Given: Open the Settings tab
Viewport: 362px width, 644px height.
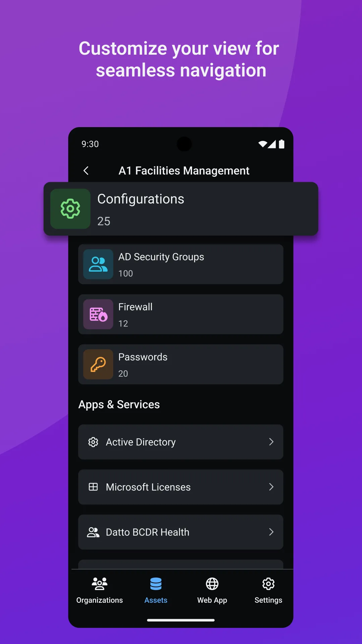Looking at the screenshot, I should coord(268,590).
